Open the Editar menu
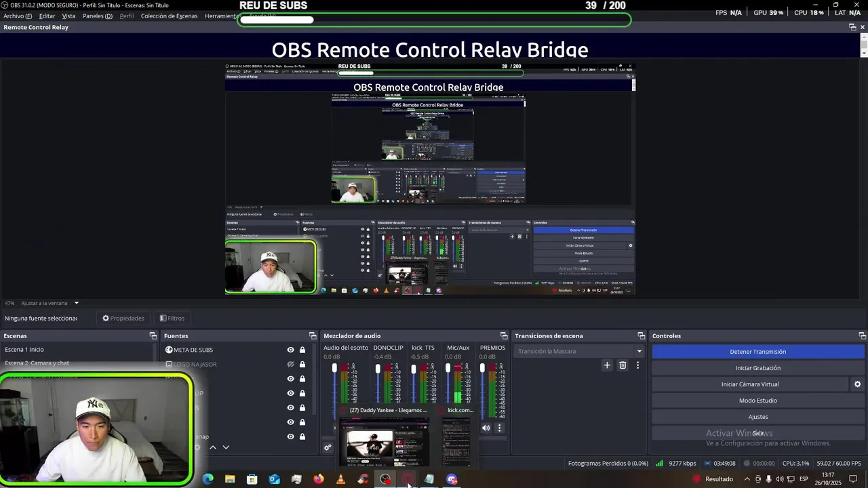Image resolution: width=868 pixels, height=488 pixels. pyautogui.click(x=47, y=16)
